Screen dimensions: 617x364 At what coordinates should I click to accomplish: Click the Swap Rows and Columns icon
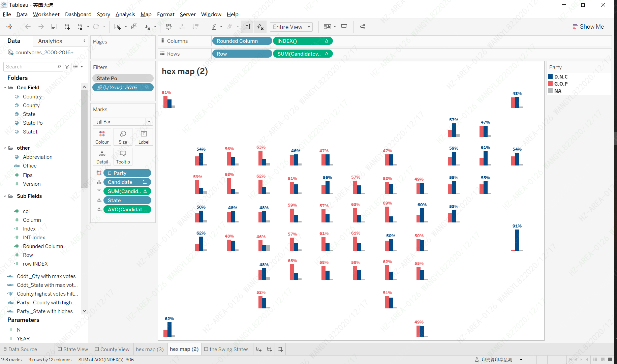tap(169, 27)
